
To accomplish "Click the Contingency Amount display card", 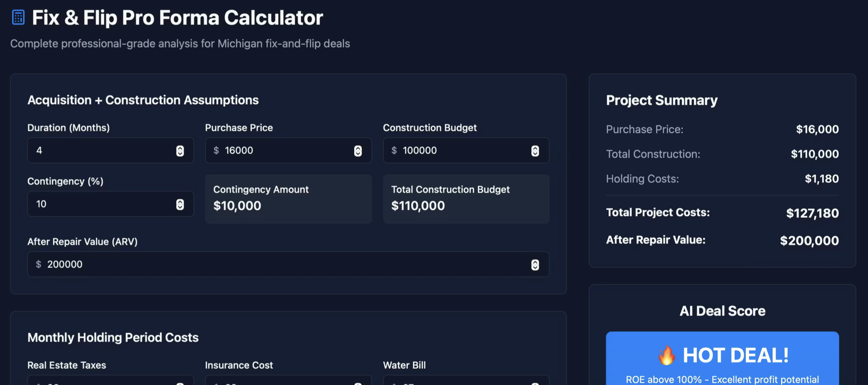I will (x=288, y=199).
